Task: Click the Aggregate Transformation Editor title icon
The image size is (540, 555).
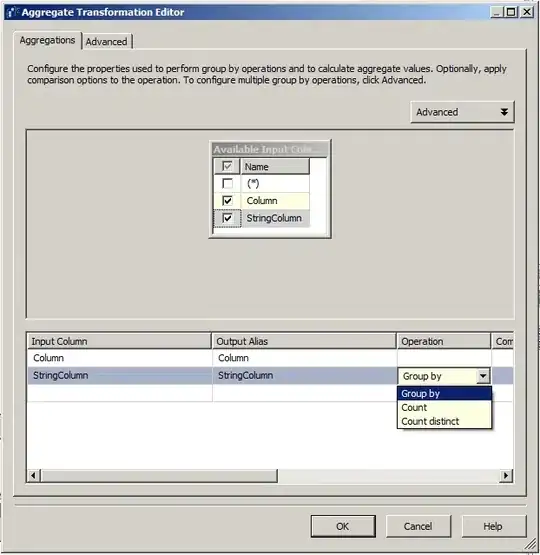Action: pos(12,12)
